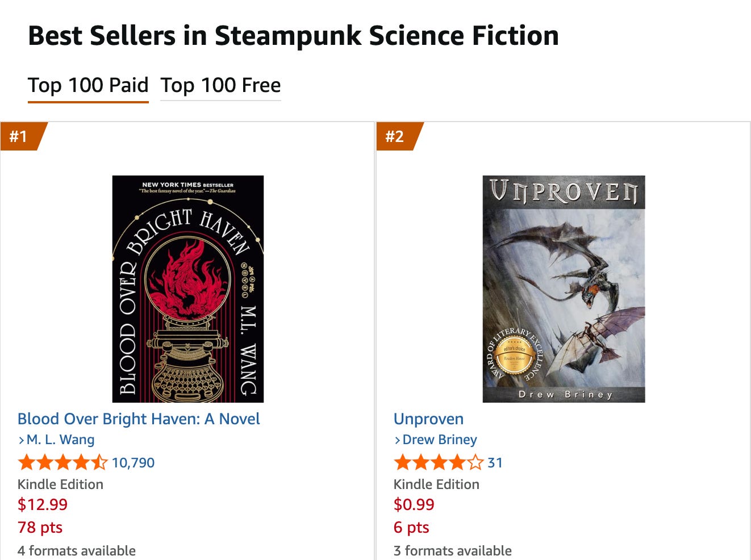The height and width of the screenshot is (560, 751).
Task: Click chevron icon beside M. L. Wang
Action: (x=22, y=440)
